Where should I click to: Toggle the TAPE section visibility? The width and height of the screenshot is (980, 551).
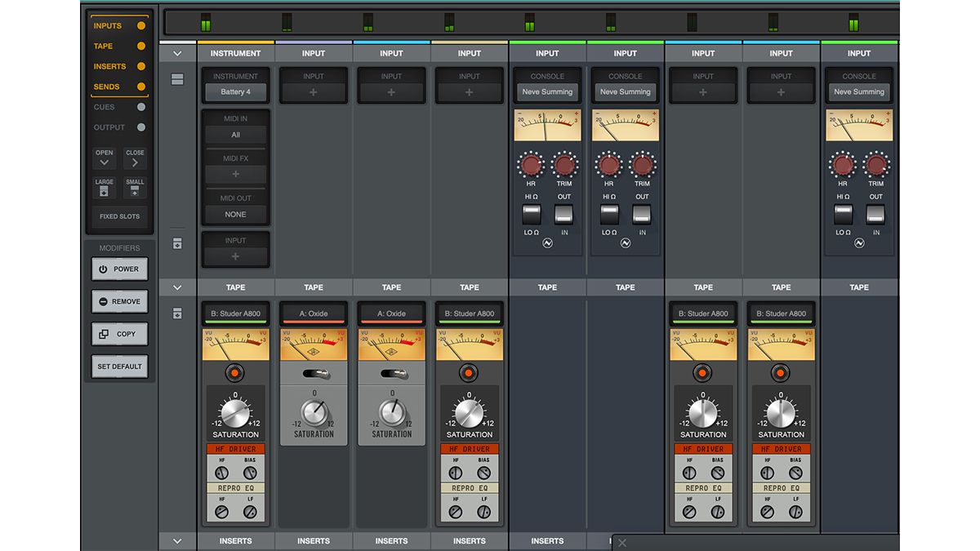[118, 47]
